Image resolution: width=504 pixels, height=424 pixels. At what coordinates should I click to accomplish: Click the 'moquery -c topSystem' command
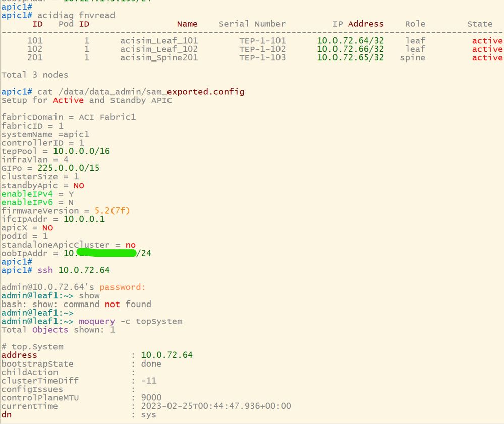pyautogui.click(x=131, y=321)
